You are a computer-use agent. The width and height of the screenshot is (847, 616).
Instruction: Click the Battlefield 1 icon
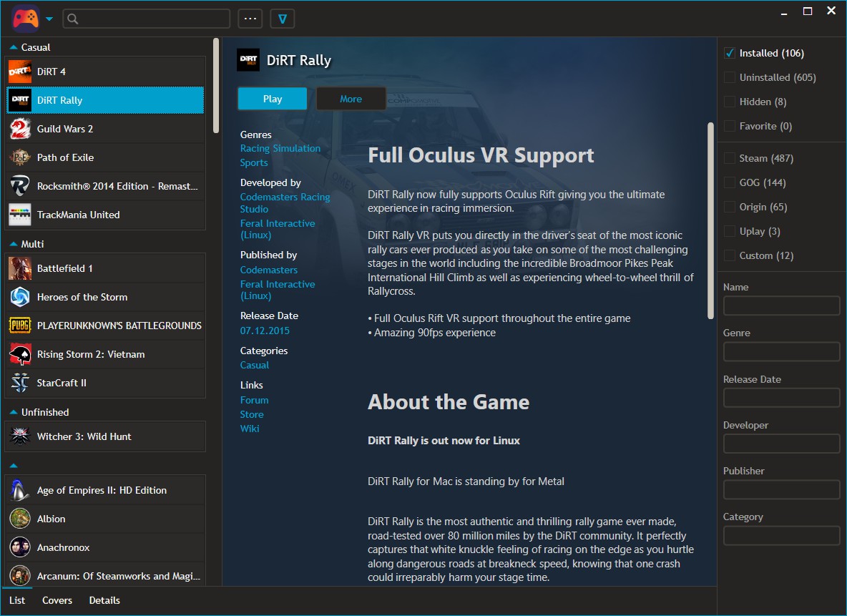point(20,268)
